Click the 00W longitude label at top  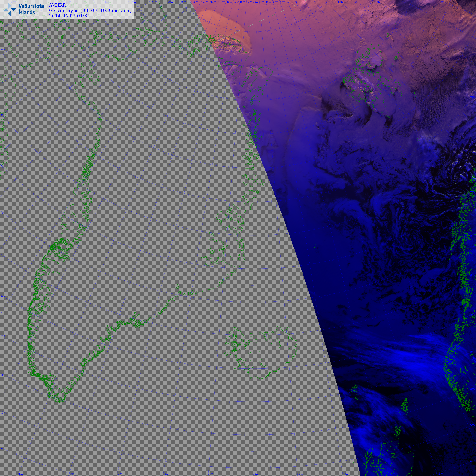click(x=282, y=2)
